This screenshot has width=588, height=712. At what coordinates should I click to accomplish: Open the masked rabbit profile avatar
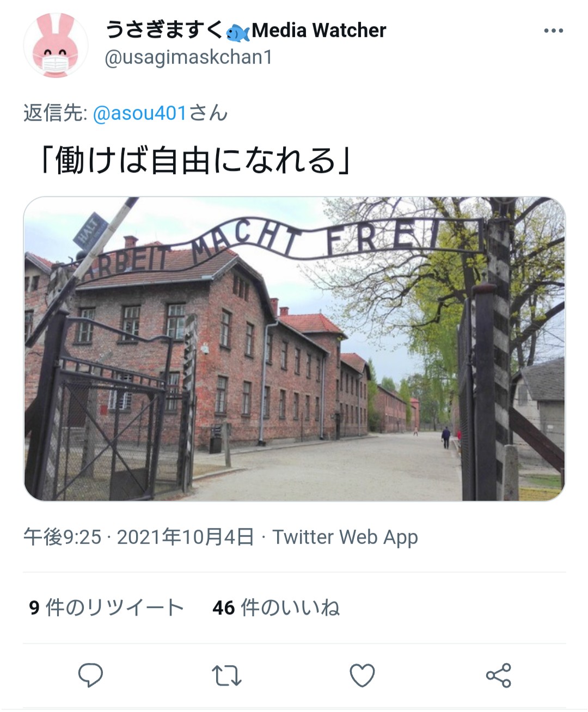coord(56,45)
